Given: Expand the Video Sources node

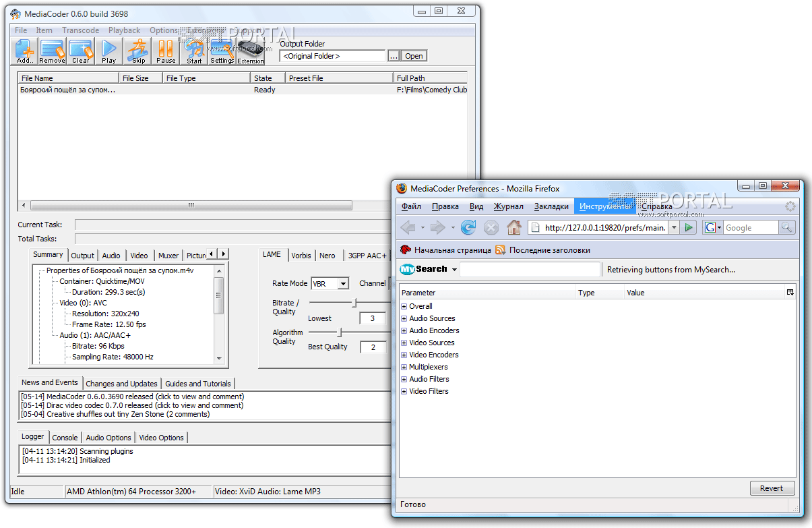Looking at the screenshot, I should [404, 343].
